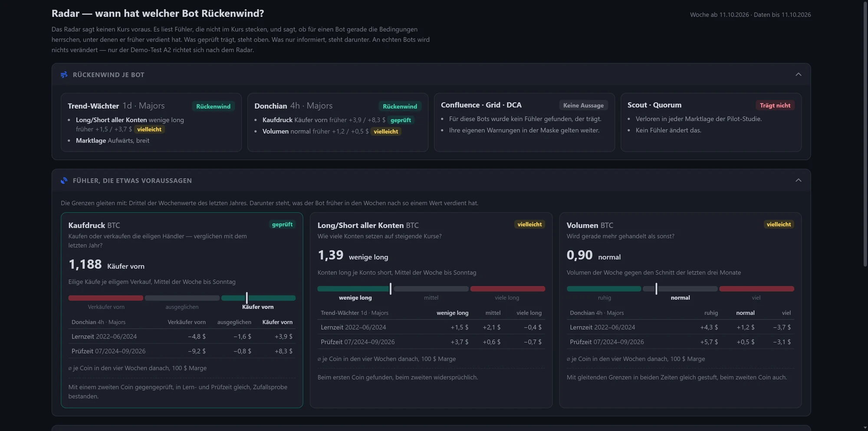This screenshot has height=431, width=868.
Task: Click the Rückenwind badge on Donchian card
Action: (x=400, y=106)
